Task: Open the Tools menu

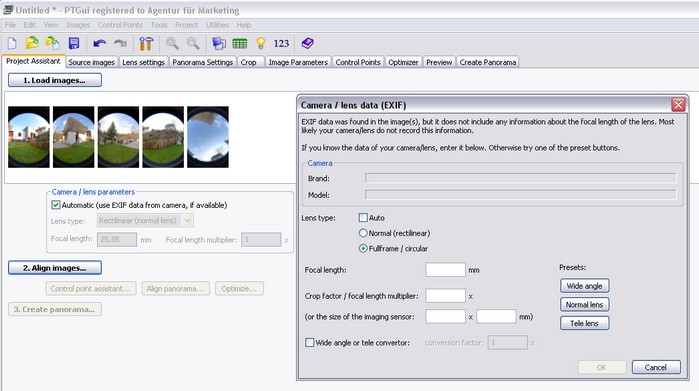Action: [x=159, y=25]
